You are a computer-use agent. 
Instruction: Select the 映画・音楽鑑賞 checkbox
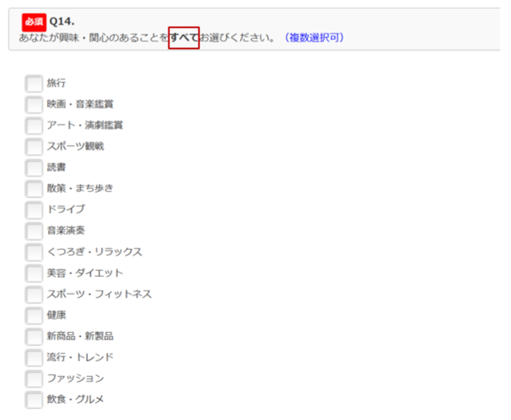click(33, 104)
